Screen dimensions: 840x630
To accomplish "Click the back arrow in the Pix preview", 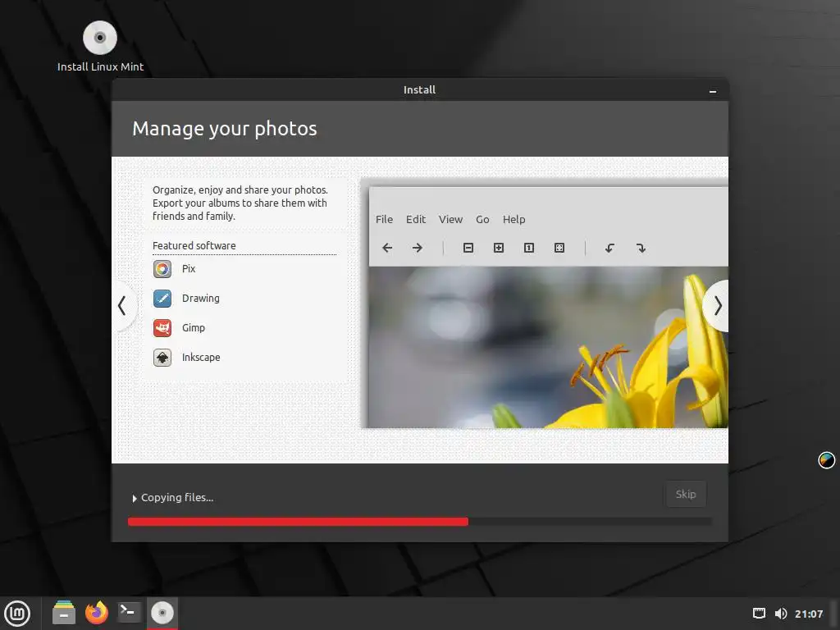I will 387,248.
